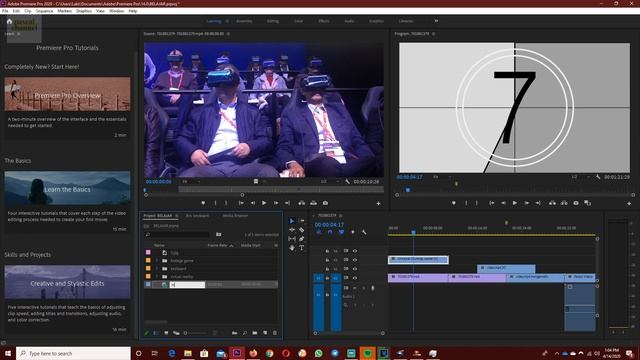Click the Home icon

click(x=9, y=21)
